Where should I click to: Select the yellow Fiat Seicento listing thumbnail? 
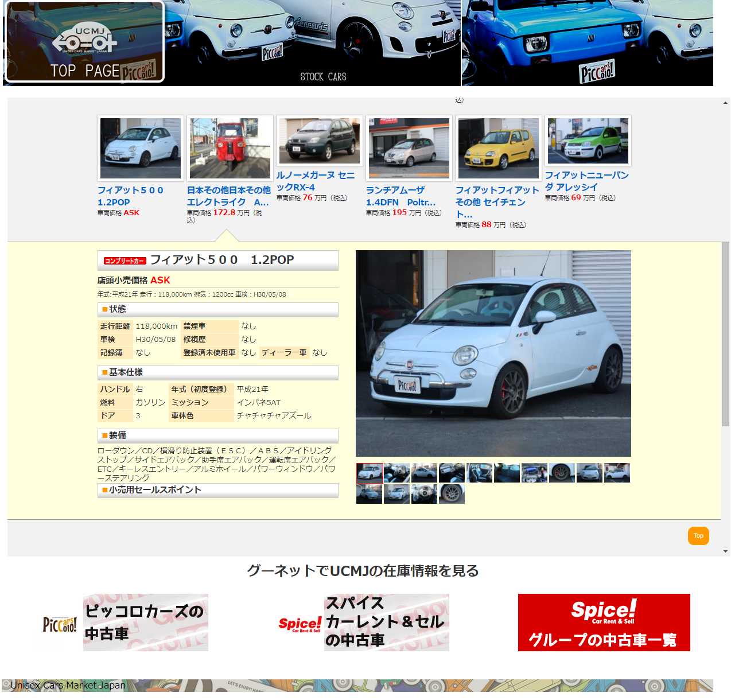click(x=499, y=148)
